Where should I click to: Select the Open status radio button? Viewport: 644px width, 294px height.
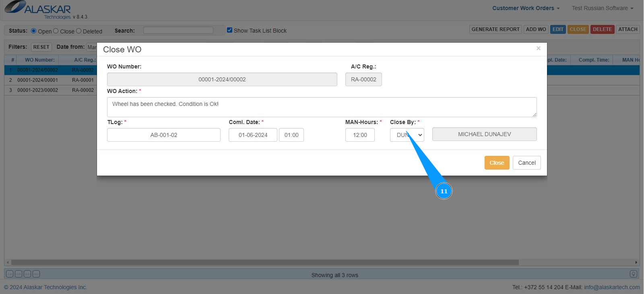click(34, 31)
